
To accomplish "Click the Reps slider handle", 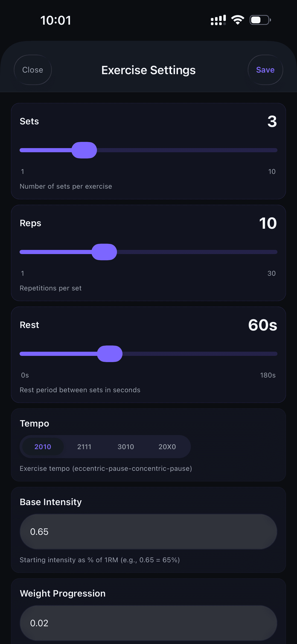I will coord(104,252).
